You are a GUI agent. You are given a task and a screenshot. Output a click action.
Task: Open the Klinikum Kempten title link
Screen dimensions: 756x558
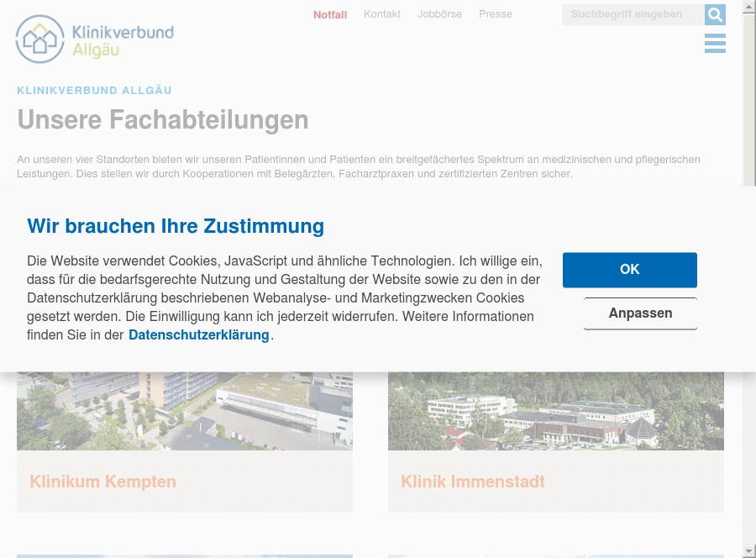[102, 482]
